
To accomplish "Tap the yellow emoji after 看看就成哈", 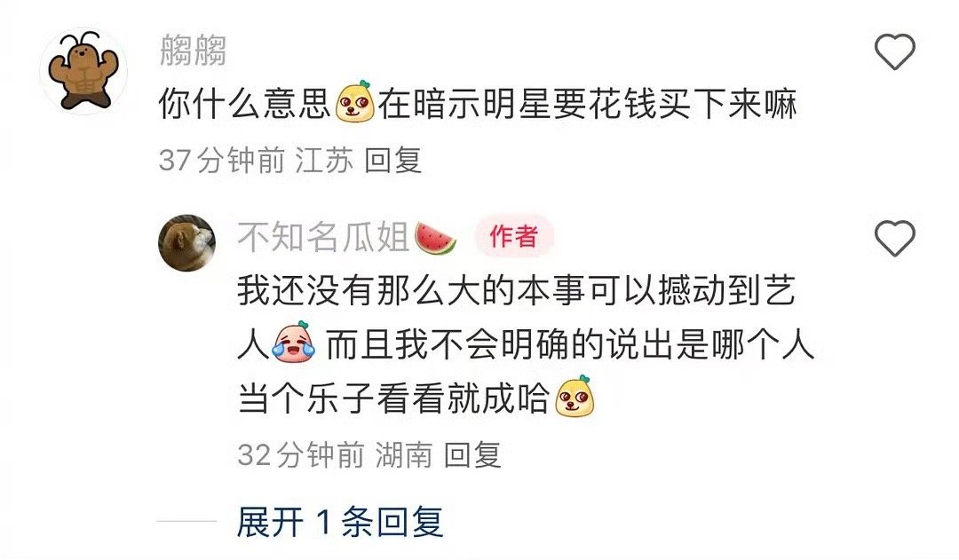I will [575, 398].
